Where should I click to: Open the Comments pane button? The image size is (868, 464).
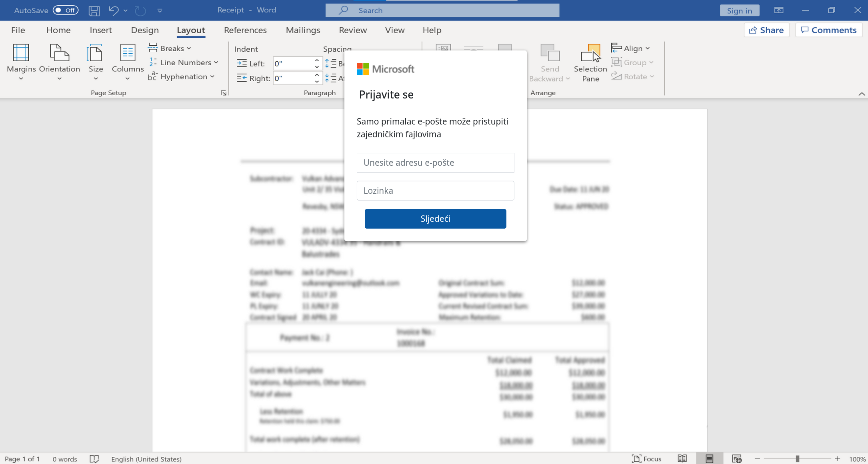pyautogui.click(x=829, y=30)
